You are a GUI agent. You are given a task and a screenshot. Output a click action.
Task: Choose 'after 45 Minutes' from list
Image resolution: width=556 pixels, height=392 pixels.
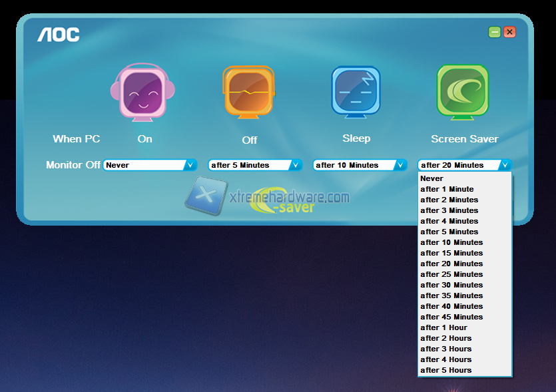tap(451, 317)
